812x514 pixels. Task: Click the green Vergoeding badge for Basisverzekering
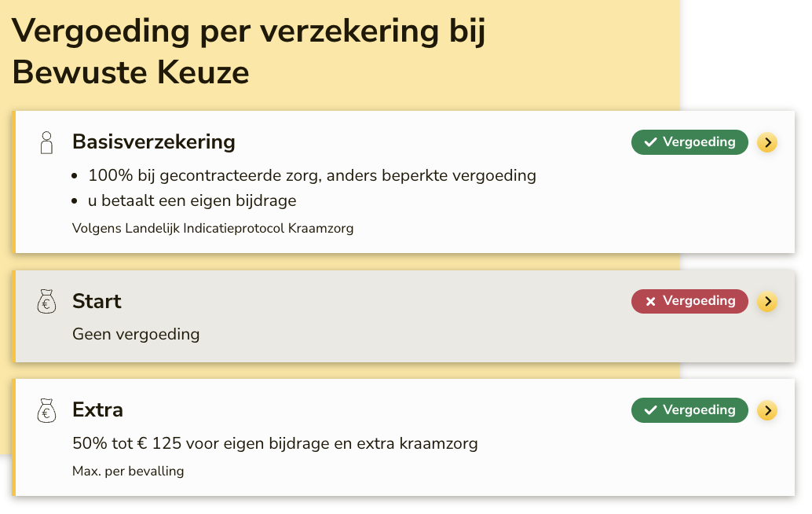pyautogui.click(x=689, y=142)
